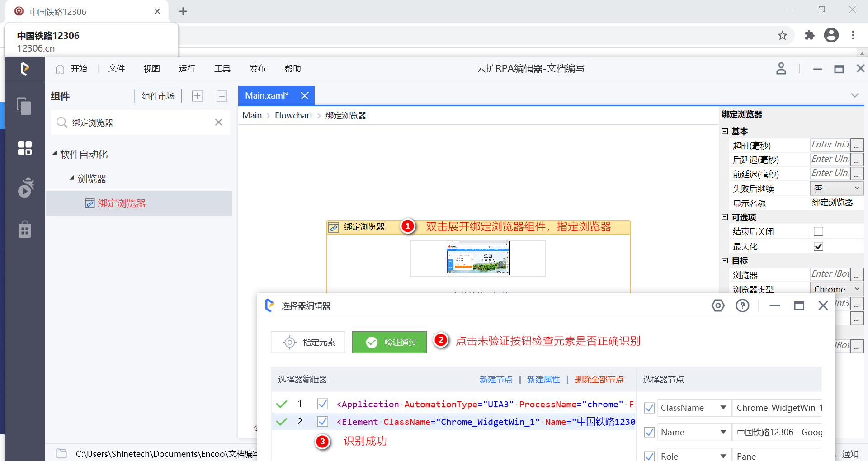Open Chrome three-dot menu
The width and height of the screenshot is (868, 461).
853,35
